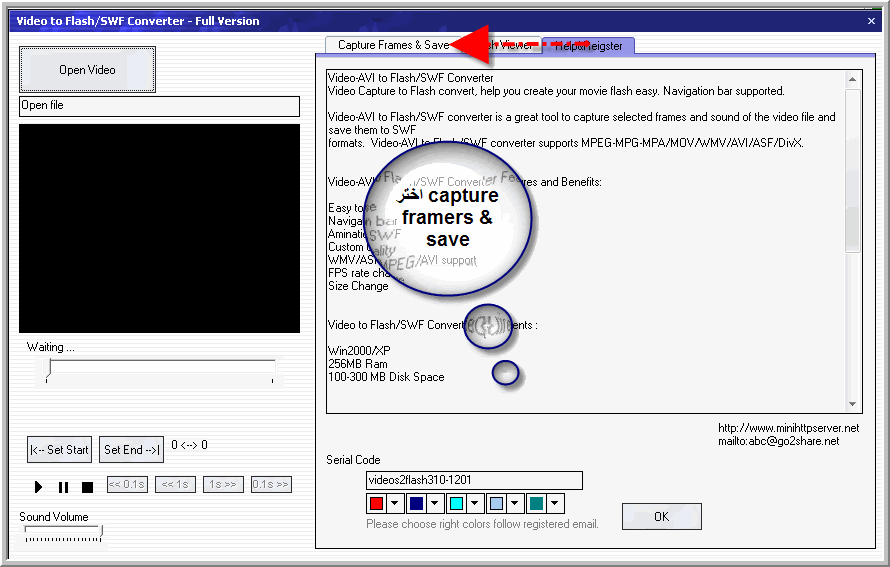
Task: Open the Help&Register tab
Action: tap(588, 45)
